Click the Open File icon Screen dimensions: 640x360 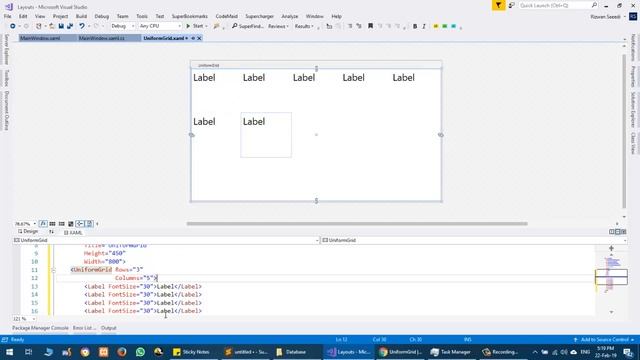(52, 26)
